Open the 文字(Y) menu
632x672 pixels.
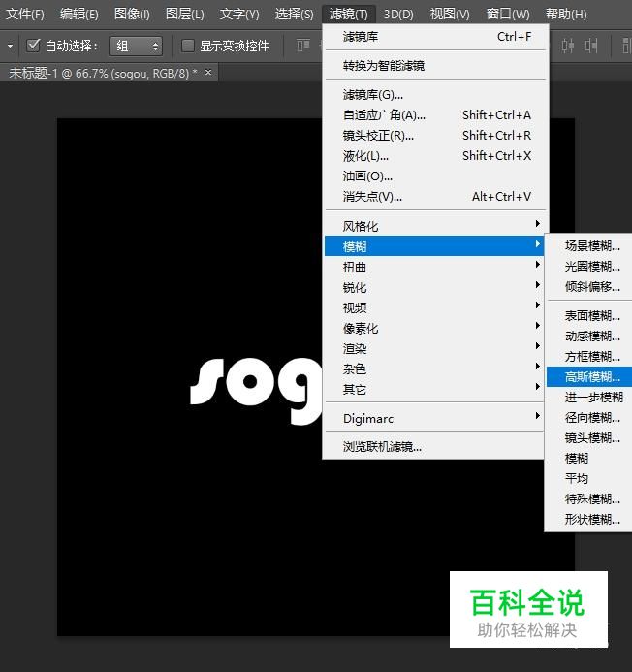[x=239, y=15]
